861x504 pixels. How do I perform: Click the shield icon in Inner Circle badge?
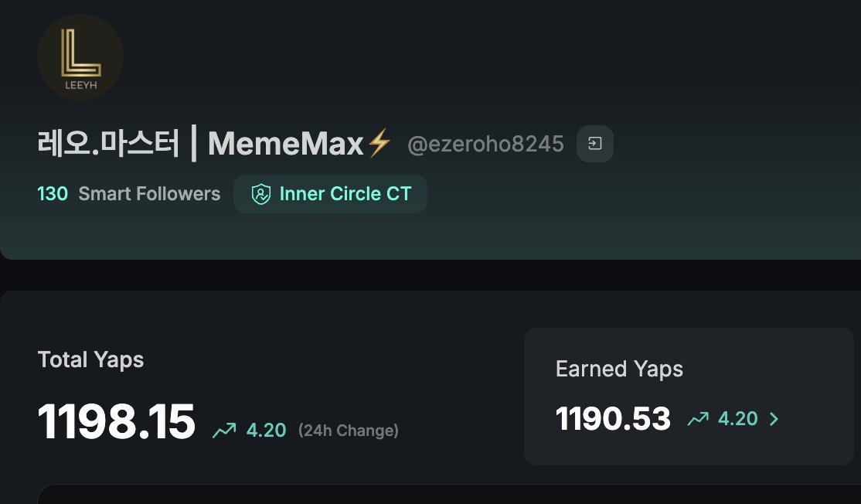tap(261, 194)
